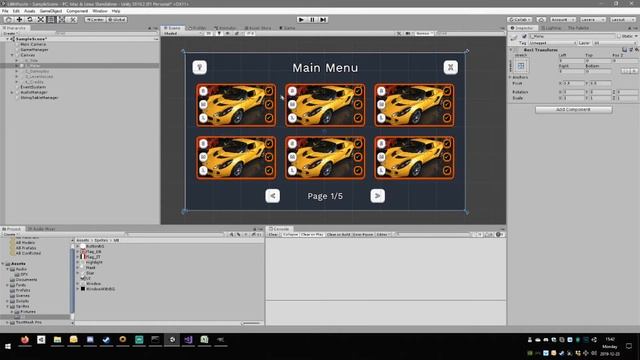
Task: Select StringTableManager in Hierarchy
Action: (x=39, y=98)
